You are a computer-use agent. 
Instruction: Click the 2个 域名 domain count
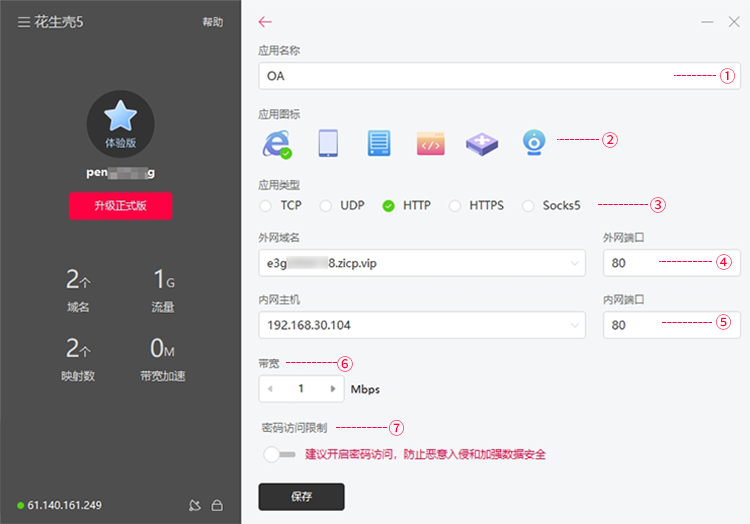coord(78,290)
